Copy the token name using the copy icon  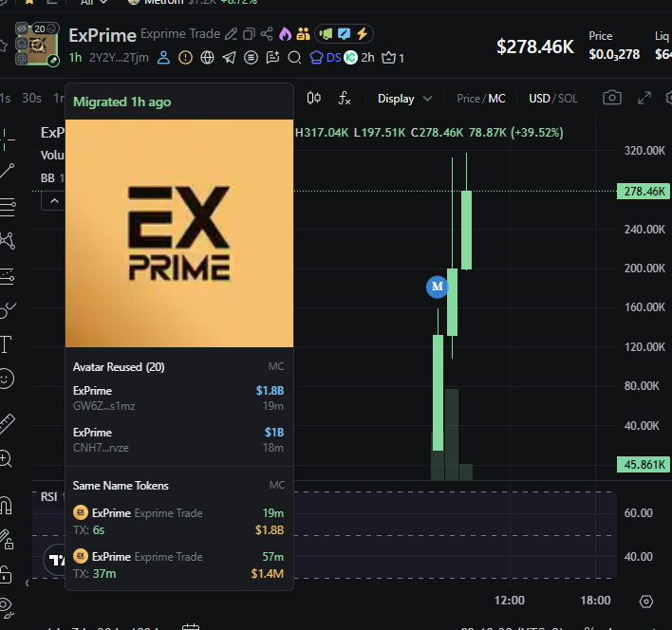tap(249, 34)
